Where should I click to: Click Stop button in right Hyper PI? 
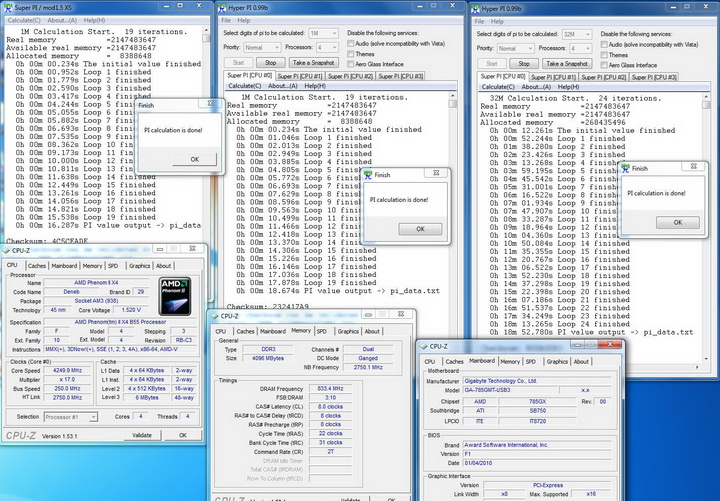[524, 64]
